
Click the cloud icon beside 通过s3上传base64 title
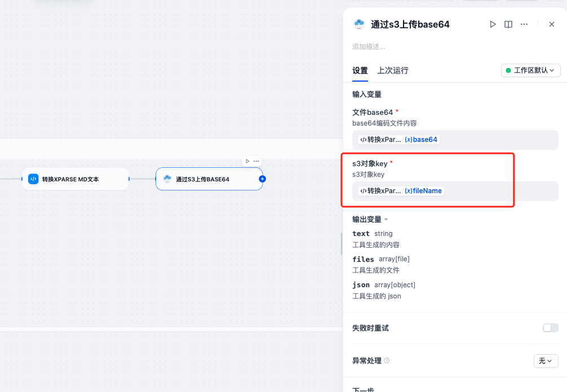359,24
